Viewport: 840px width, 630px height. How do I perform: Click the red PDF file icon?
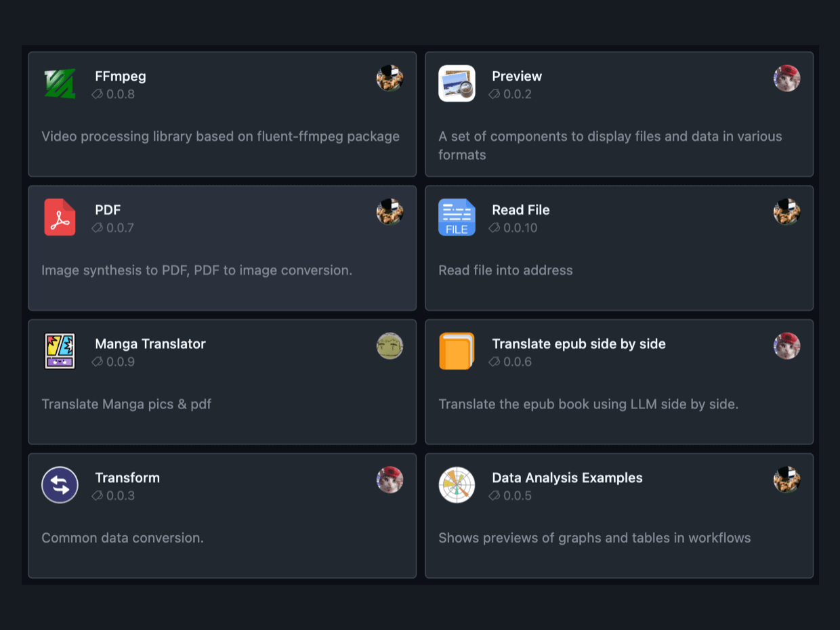[x=60, y=217]
